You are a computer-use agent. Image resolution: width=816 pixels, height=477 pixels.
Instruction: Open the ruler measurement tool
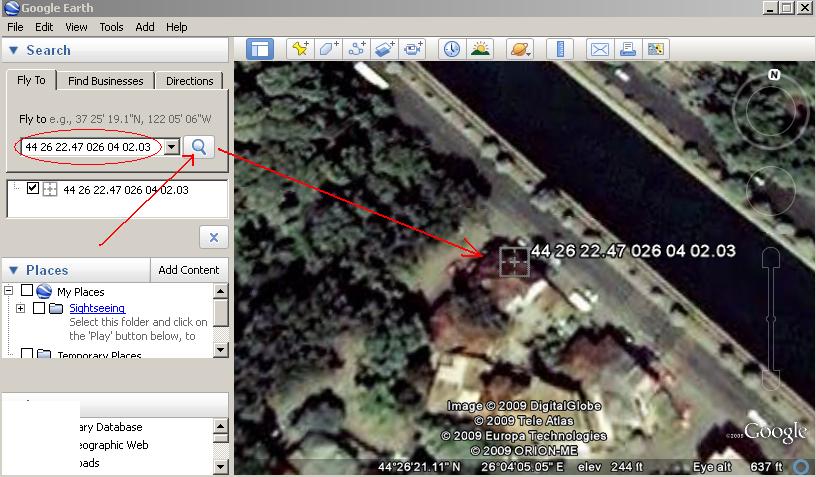tap(560, 49)
